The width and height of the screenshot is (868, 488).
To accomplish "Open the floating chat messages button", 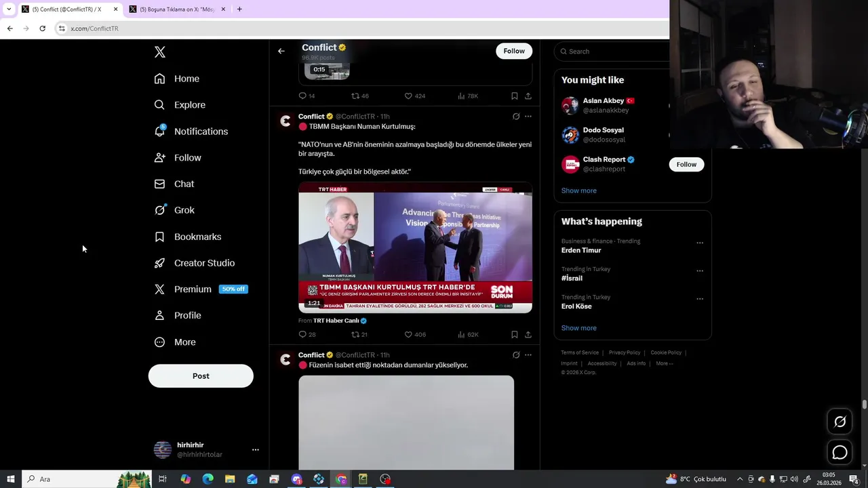I will [840, 452].
